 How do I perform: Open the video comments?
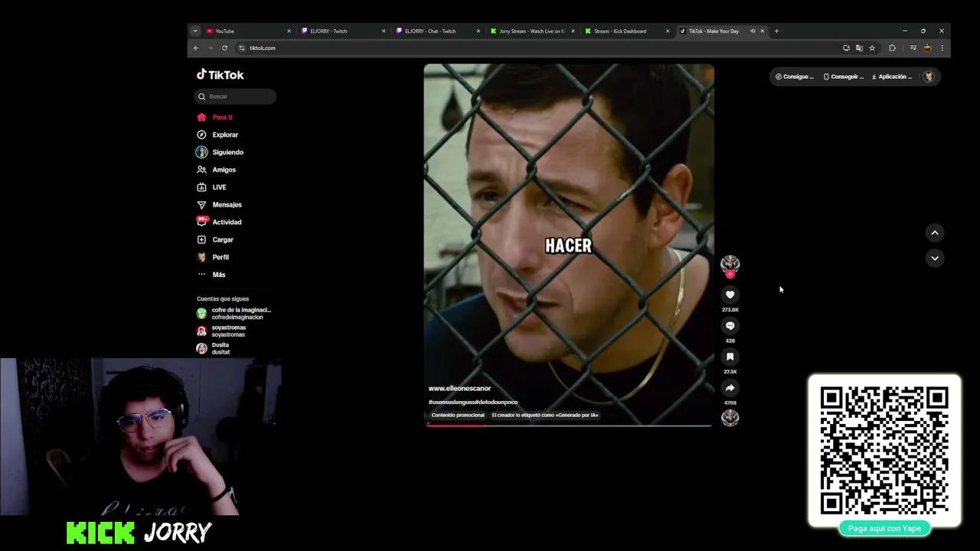coord(730,326)
